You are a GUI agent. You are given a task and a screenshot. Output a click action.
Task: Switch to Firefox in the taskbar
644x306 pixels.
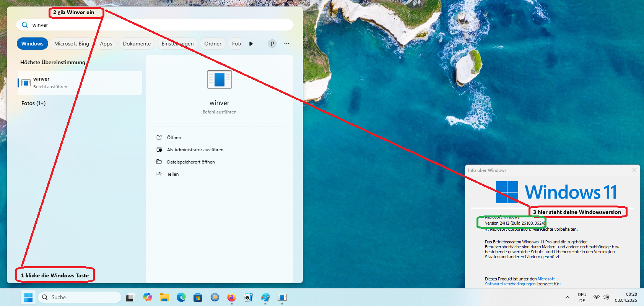click(x=231, y=297)
